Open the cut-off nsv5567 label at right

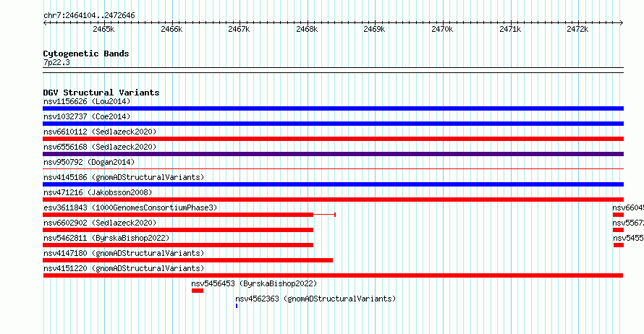628,223
